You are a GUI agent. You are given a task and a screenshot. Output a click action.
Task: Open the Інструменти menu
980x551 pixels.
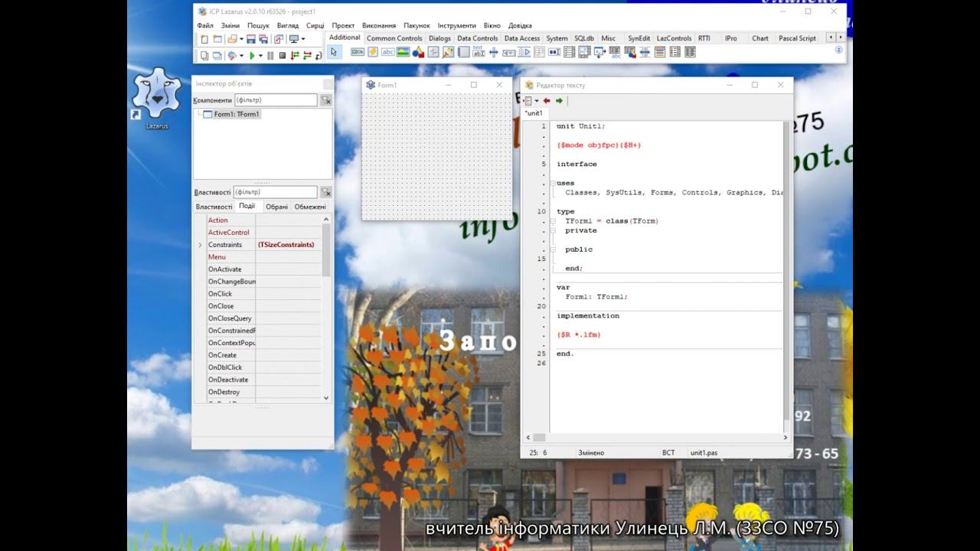click(x=457, y=25)
